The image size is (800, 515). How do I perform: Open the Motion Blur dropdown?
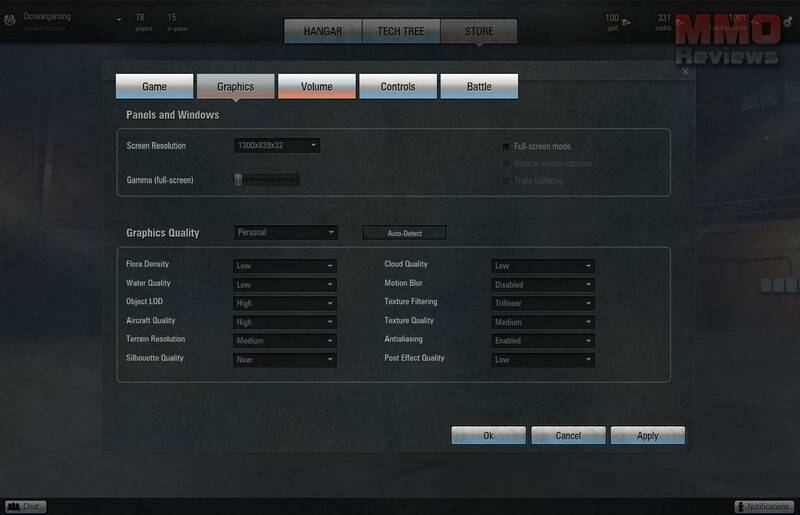click(x=543, y=284)
